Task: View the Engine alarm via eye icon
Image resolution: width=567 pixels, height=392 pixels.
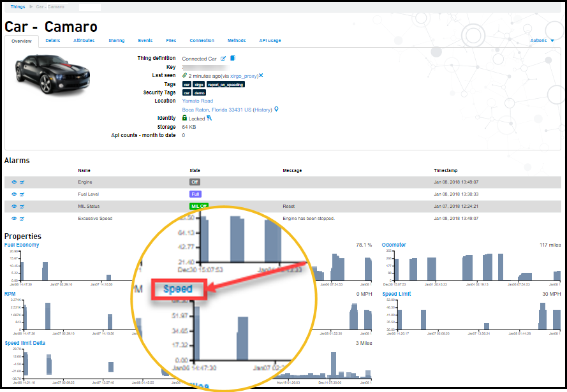Action: (x=14, y=182)
